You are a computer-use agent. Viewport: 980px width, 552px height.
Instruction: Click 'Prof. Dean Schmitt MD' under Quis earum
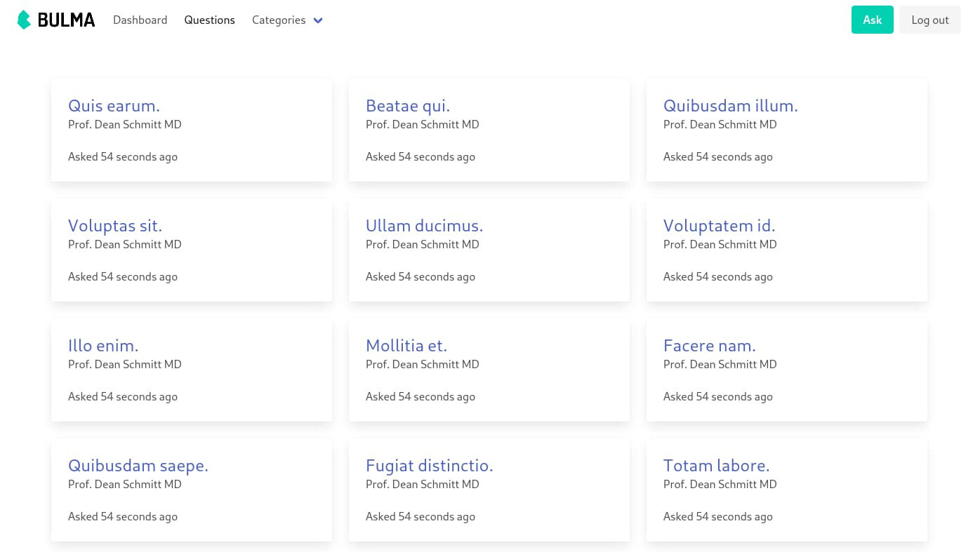124,124
